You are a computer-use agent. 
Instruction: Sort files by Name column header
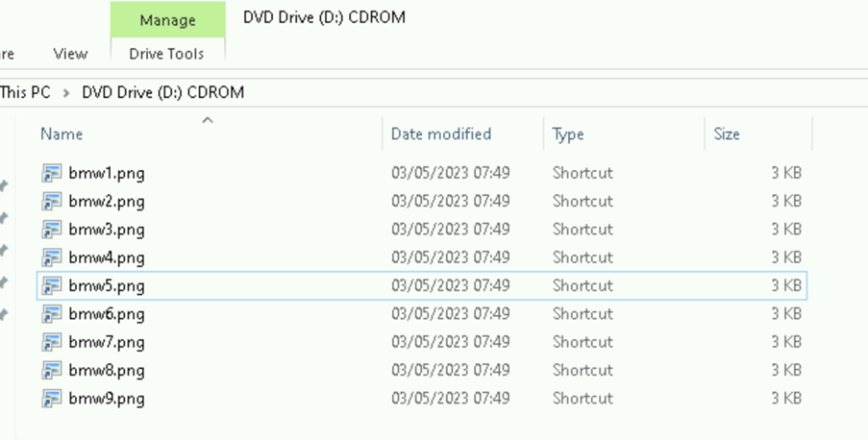pos(62,134)
